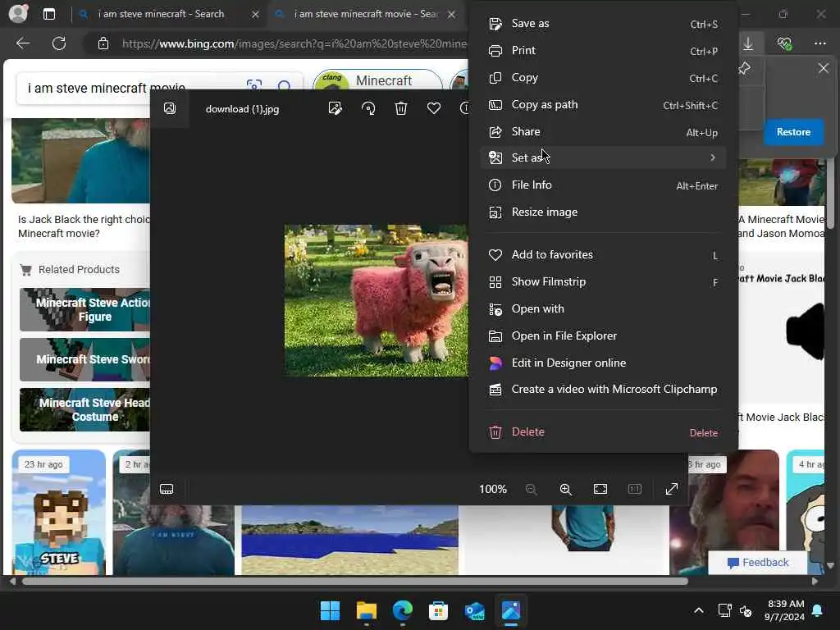Click the Edge back arrow button
This screenshot has height=630, width=840.
23,43
